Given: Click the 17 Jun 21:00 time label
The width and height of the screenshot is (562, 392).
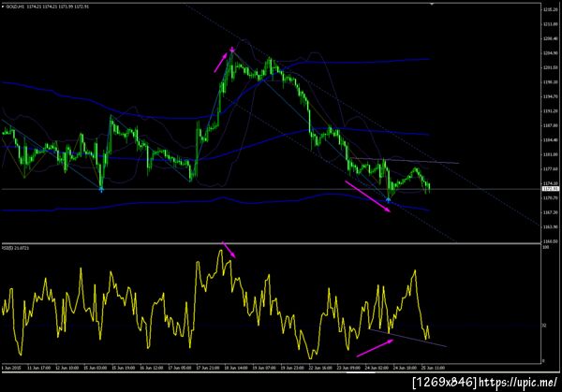Looking at the screenshot, I should tap(208, 368).
